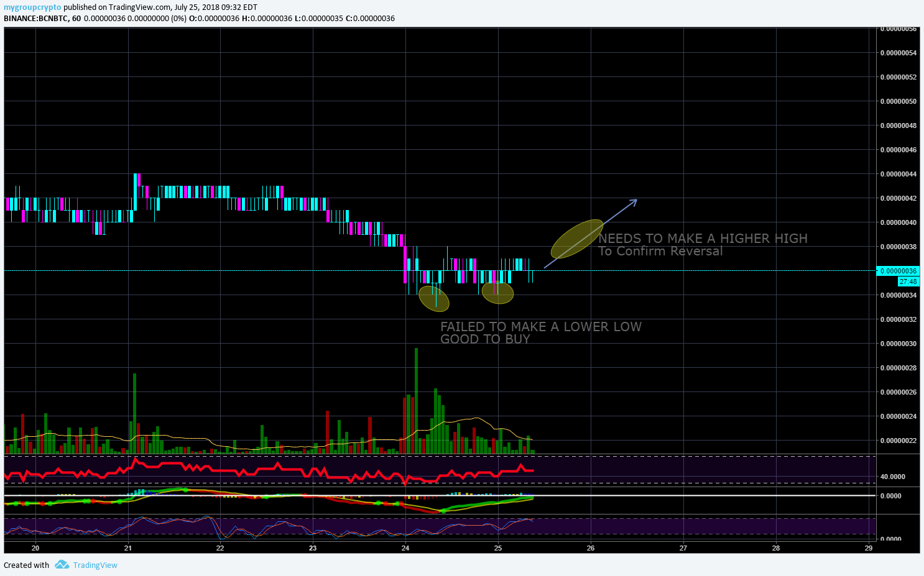This screenshot has height=576, width=924.
Task: Select the 'To Confirm Reversal' note
Action: point(660,251)
